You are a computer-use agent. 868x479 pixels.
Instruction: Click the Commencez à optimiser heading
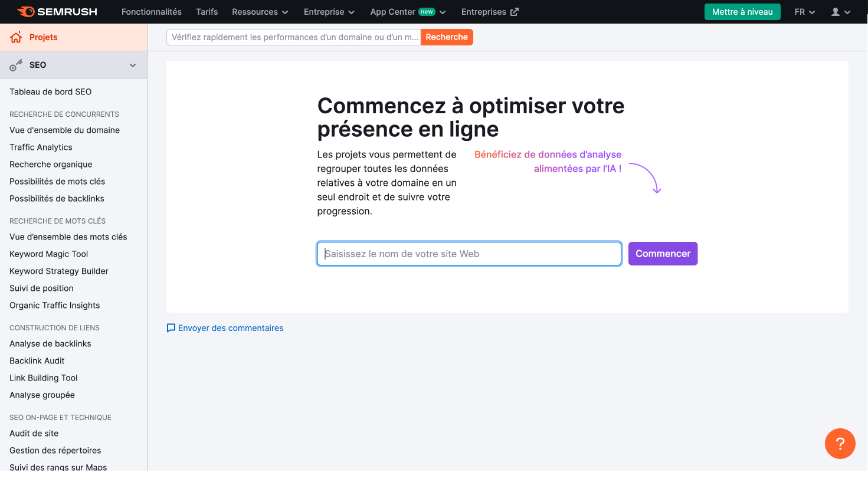[x=471, y=117]
